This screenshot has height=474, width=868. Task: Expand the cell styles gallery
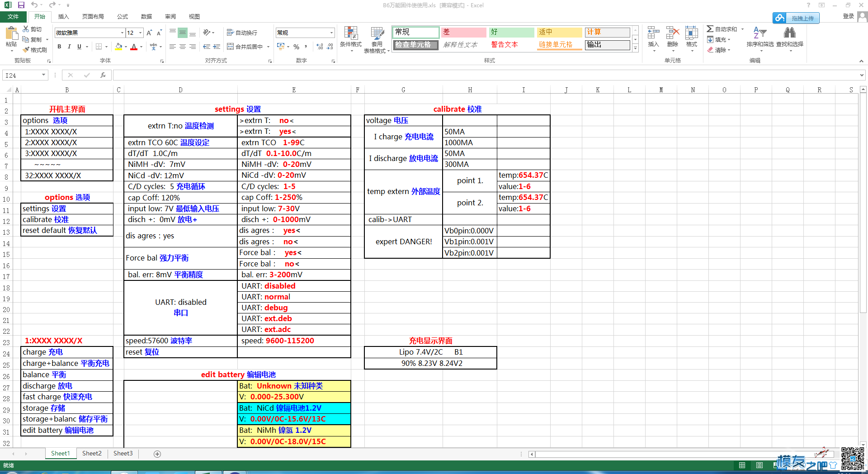pos(635,48)
